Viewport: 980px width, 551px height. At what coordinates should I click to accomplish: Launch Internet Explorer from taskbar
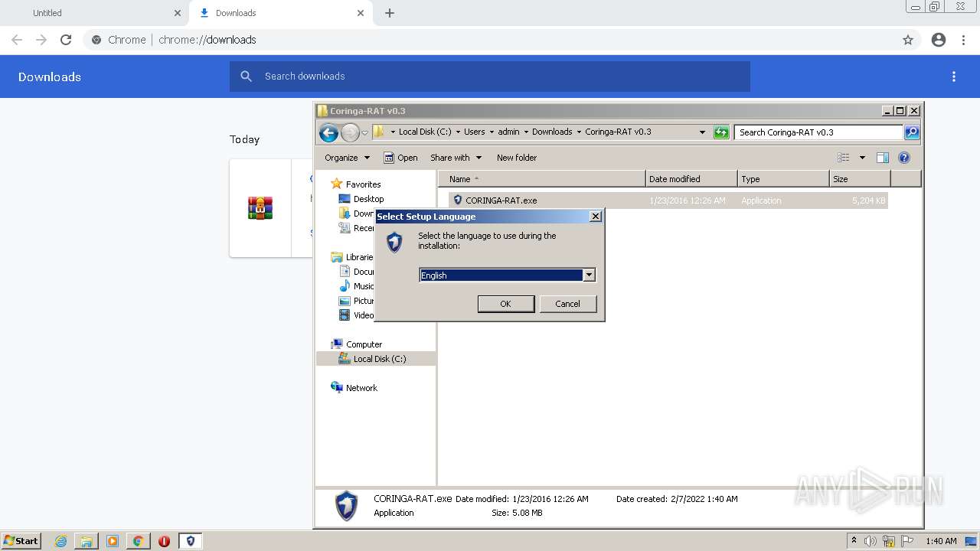coord(60,541)
